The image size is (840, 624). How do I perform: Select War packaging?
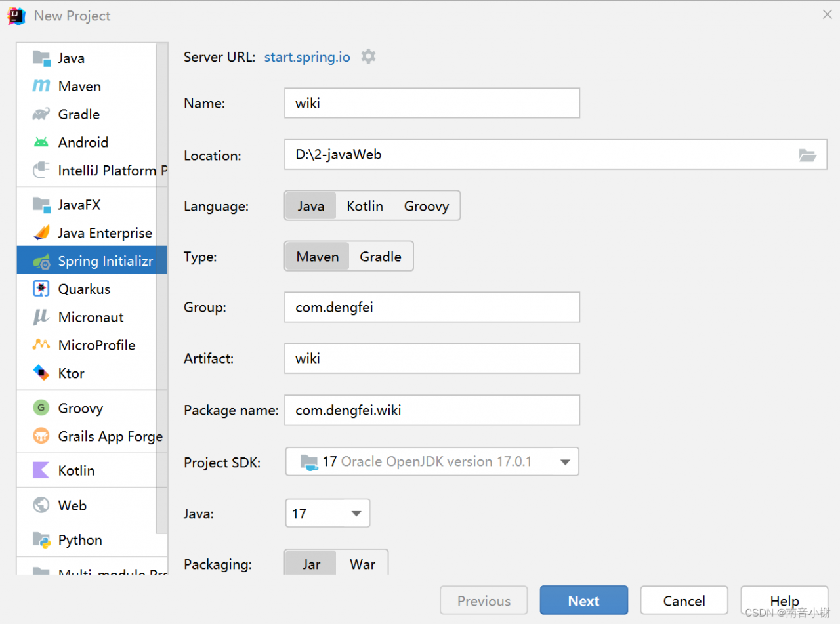click(362, 564)
